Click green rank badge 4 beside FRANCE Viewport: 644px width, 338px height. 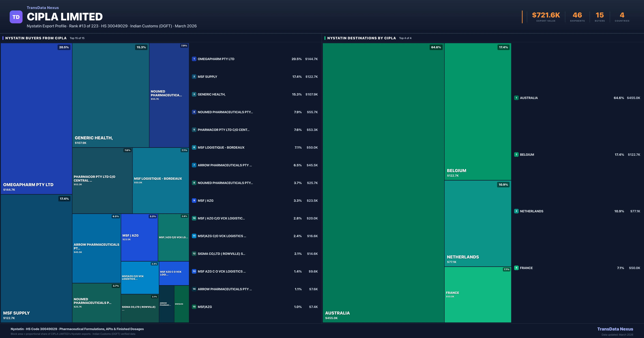pos(516,268)
